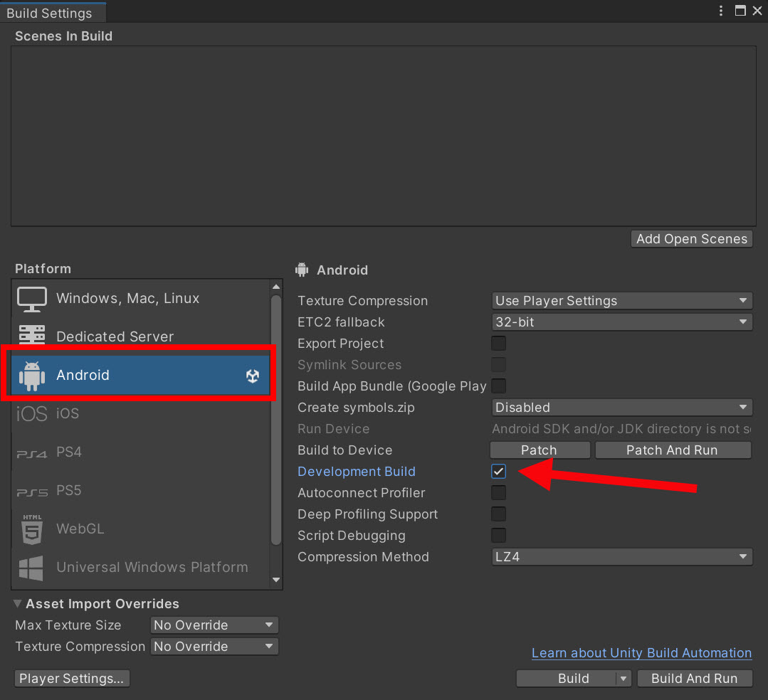This screenshot has width=768, height=700.
Task: Open Compression Method LZ4 dropdown
Action: click(x=621, y=556)
